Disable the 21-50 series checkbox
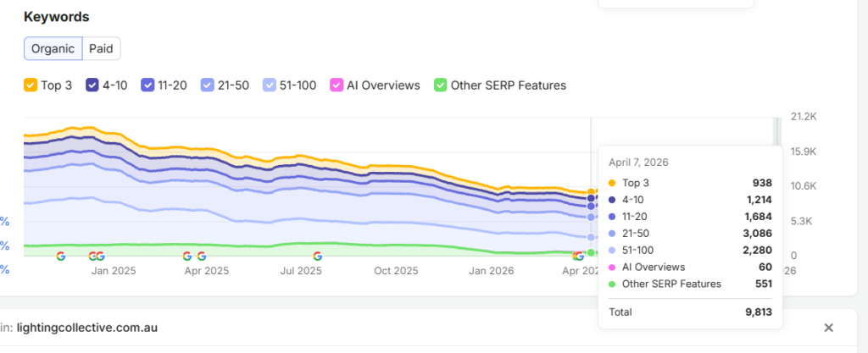This screenshot has height=353, width=868. point(207,85)
